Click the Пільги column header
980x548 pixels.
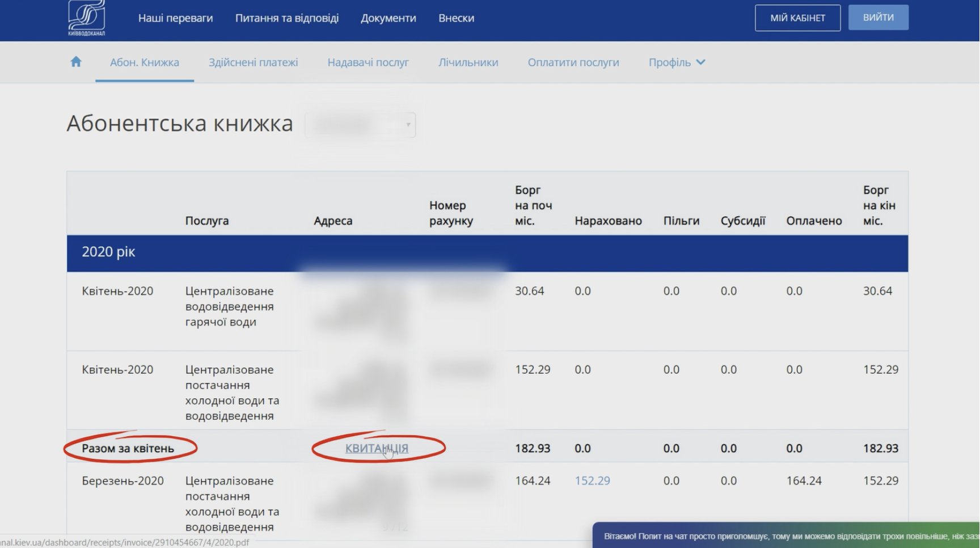[681, 221]
